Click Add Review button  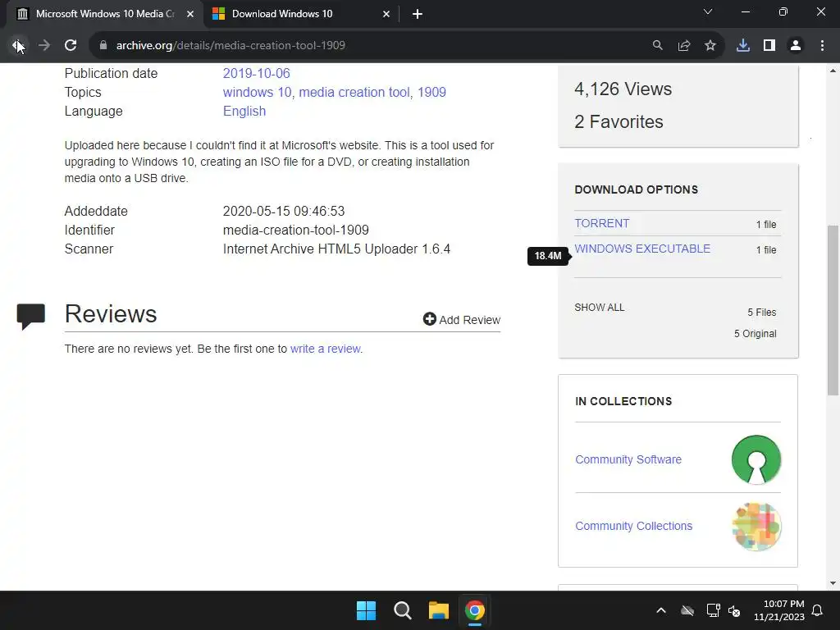pos(461,319)
